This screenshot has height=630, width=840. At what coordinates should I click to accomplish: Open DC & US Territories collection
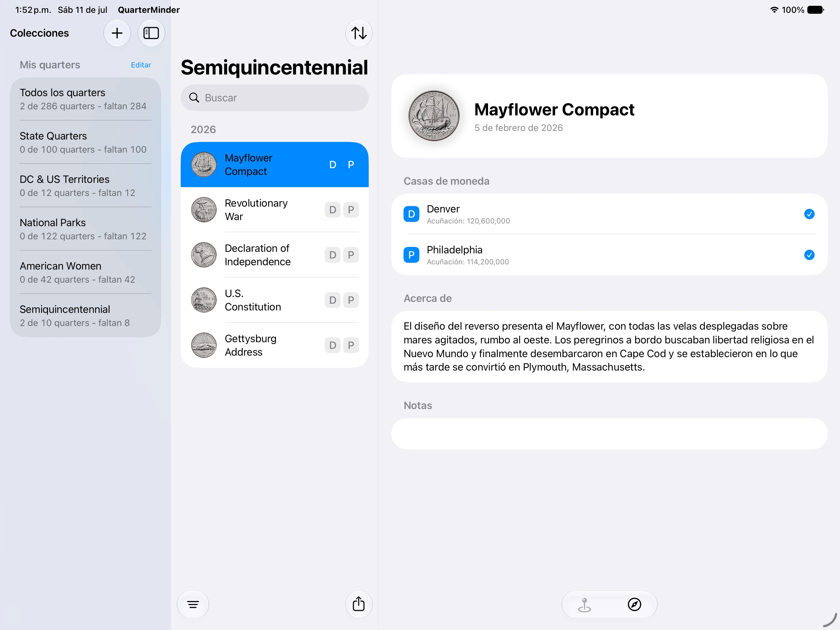pos(85,186)
